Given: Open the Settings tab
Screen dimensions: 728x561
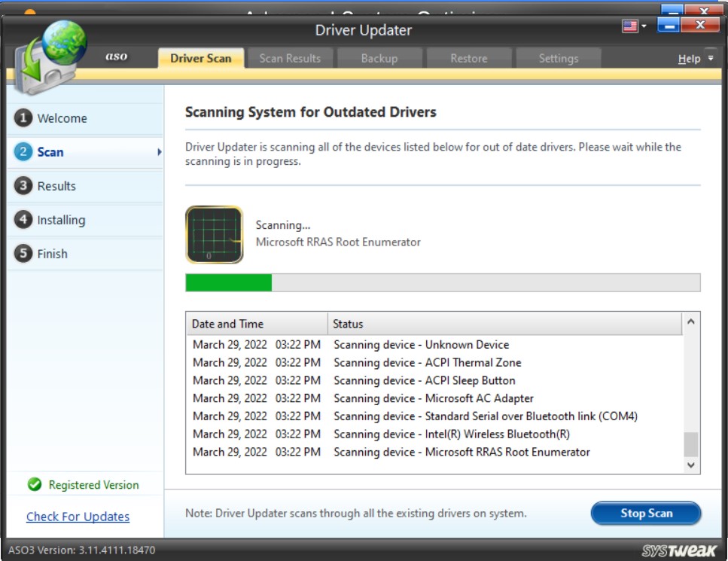Looking at the screenshot, I should coord(558,57).
